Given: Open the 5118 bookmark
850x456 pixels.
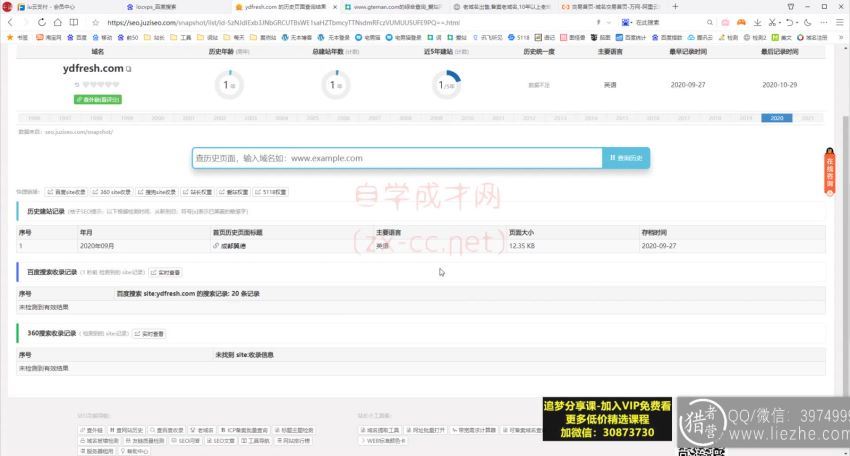Looking at the screenshot, I should click(x=519, y=37).
